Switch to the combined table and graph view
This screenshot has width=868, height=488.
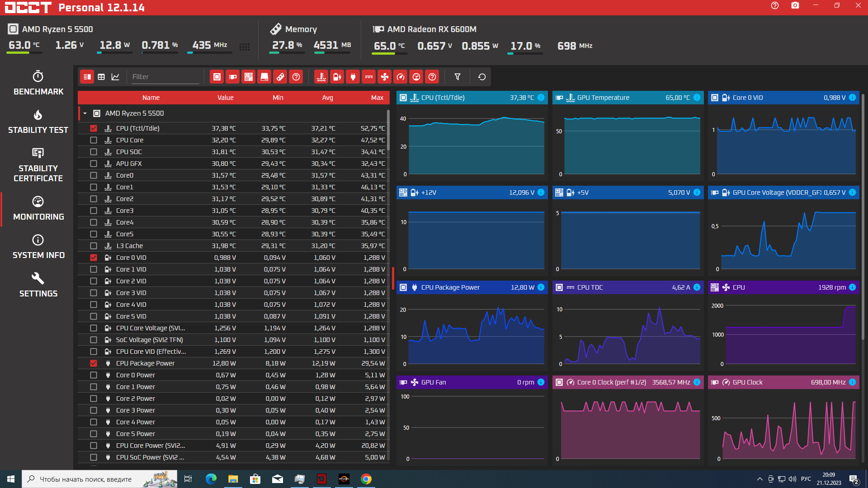(87, 77)
